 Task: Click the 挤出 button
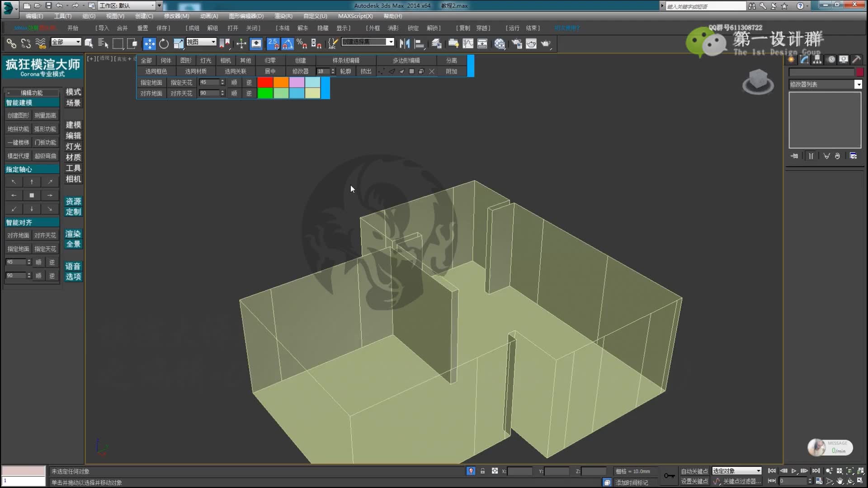pyautogui.click(x=366, y=71)
